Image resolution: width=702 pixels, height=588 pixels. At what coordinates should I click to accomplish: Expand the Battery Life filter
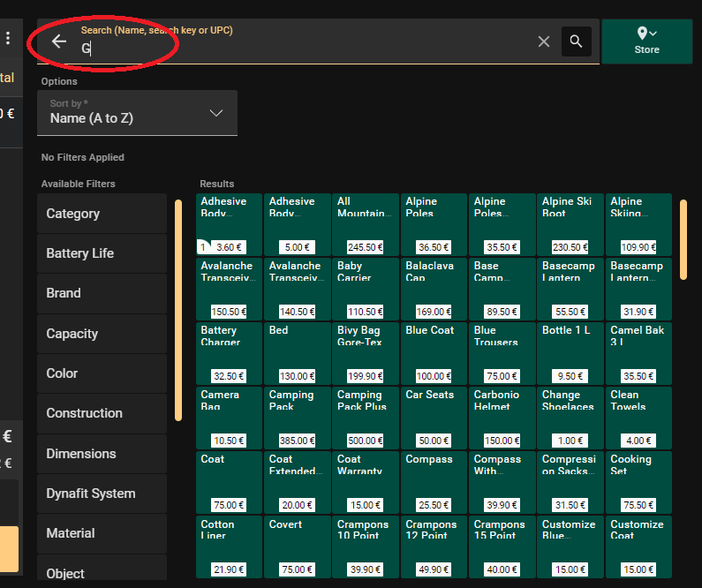102,253
